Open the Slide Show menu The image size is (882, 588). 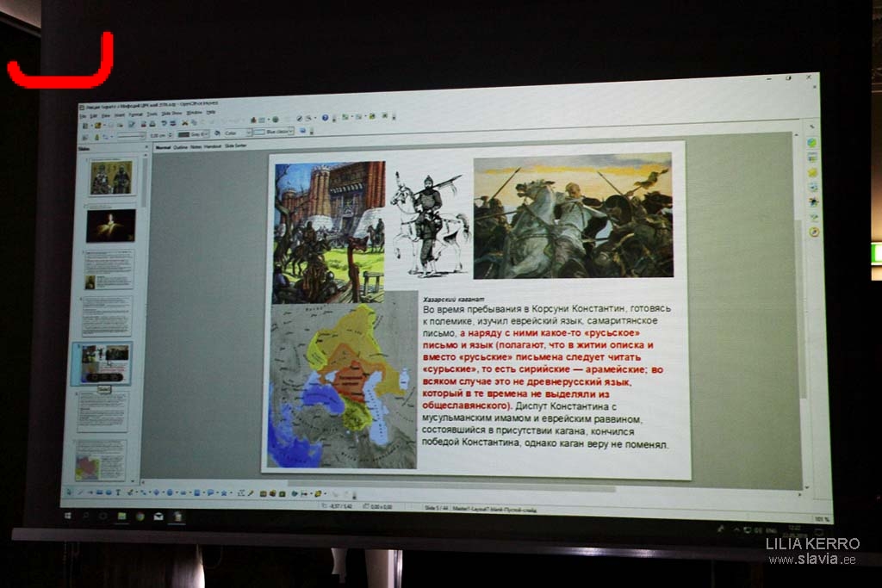(171, 114)
